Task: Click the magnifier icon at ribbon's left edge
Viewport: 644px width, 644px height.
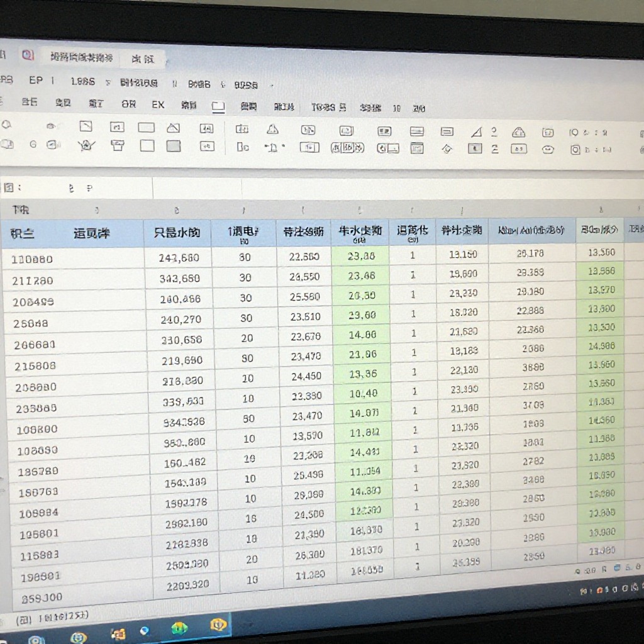Action: coord(6,125)
